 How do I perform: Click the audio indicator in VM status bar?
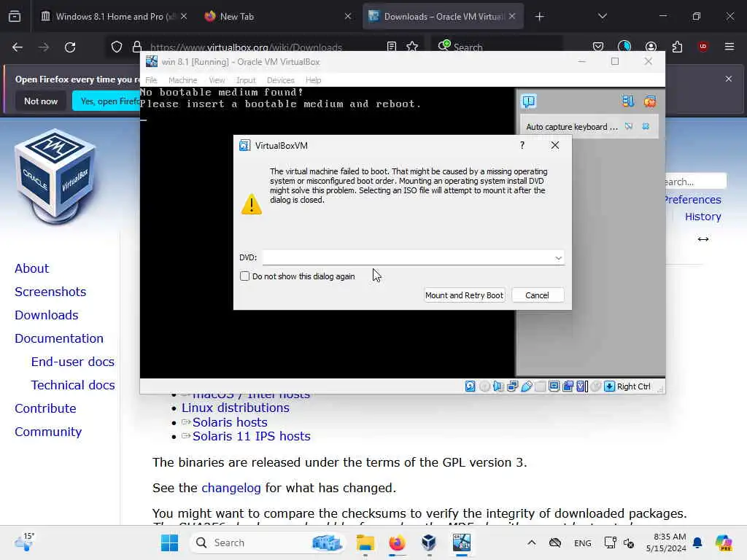498,386
